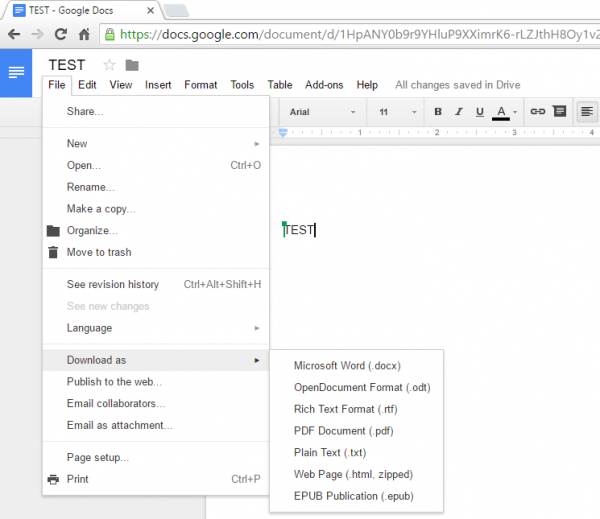Open the Help menu
600x519 pixels.
point(367,85)
